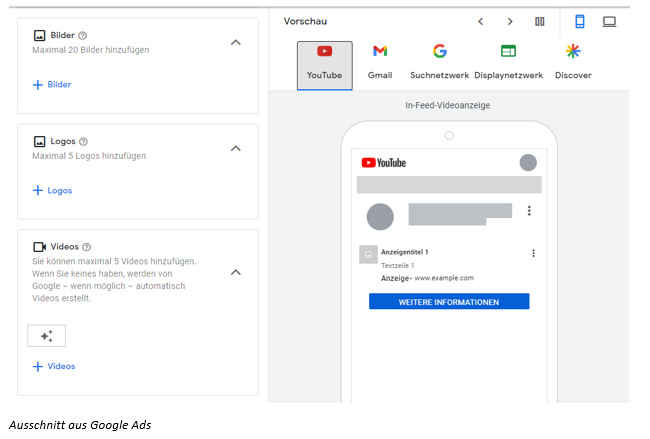Go to the next preview arrow

pos(510,22)
